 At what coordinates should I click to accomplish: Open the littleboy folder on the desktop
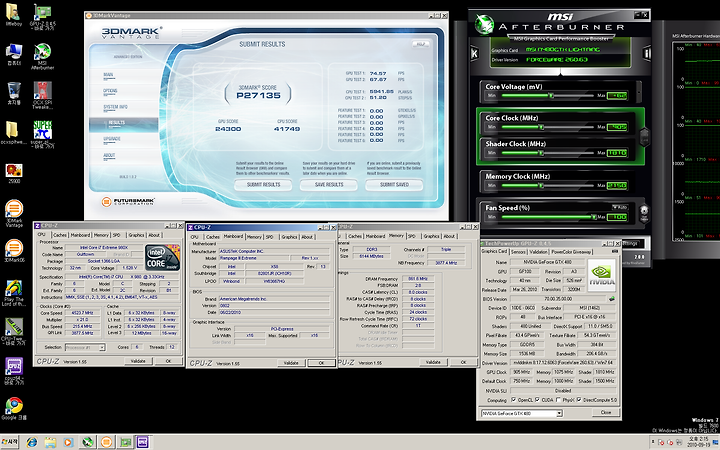pyautogui.click(x=13, y=15)
